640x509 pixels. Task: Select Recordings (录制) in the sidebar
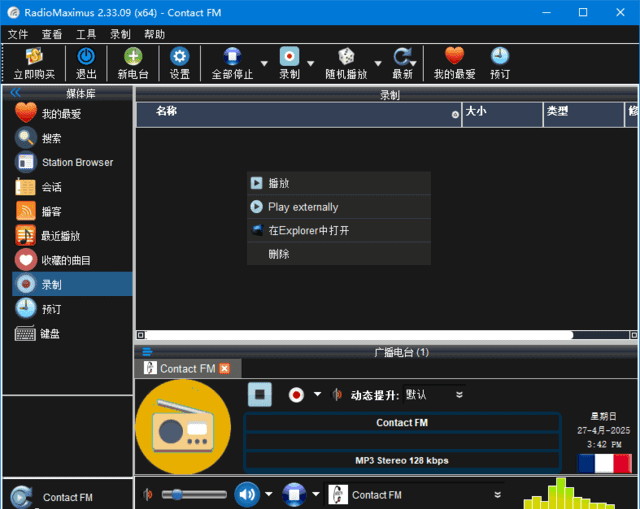[x=72, y=284]
